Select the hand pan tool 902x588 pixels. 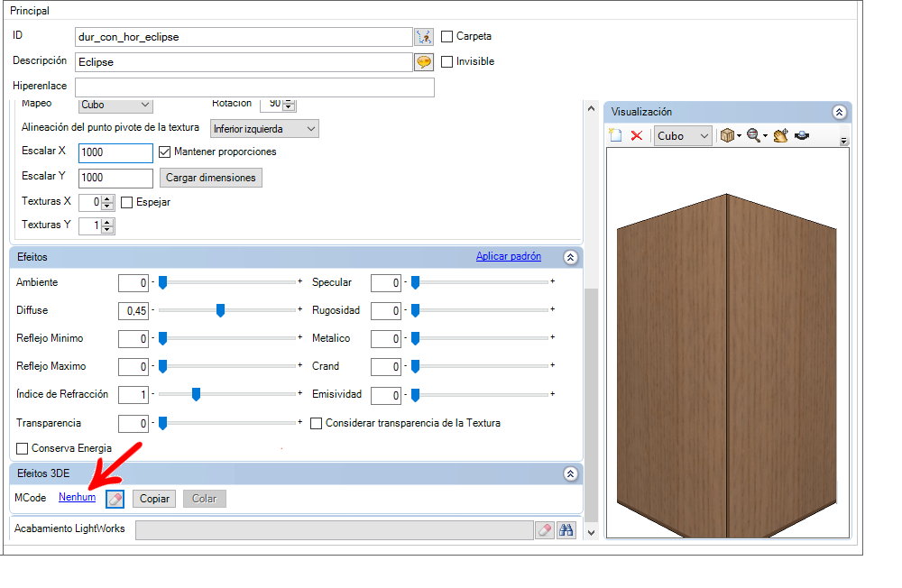780,135
